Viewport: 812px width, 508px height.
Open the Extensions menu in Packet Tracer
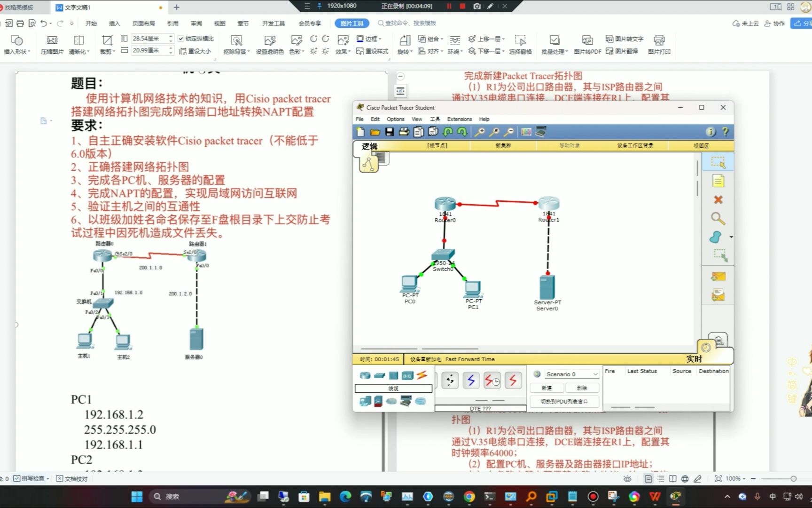pyautogui.click(x=459, y=119)
